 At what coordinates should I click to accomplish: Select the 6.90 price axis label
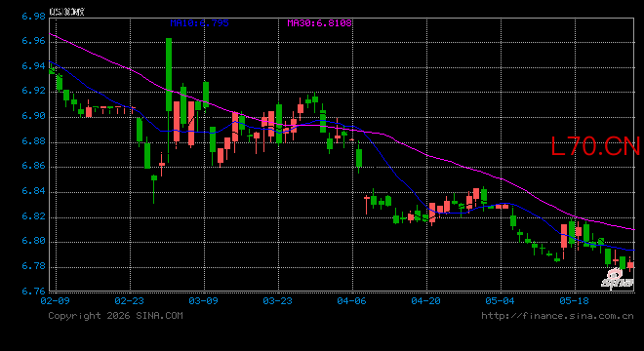(33, 116)
